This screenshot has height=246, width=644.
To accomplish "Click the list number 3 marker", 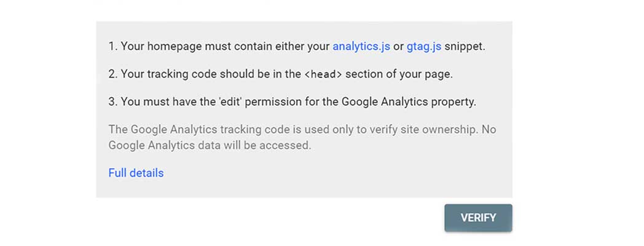I will pos(112,102).
